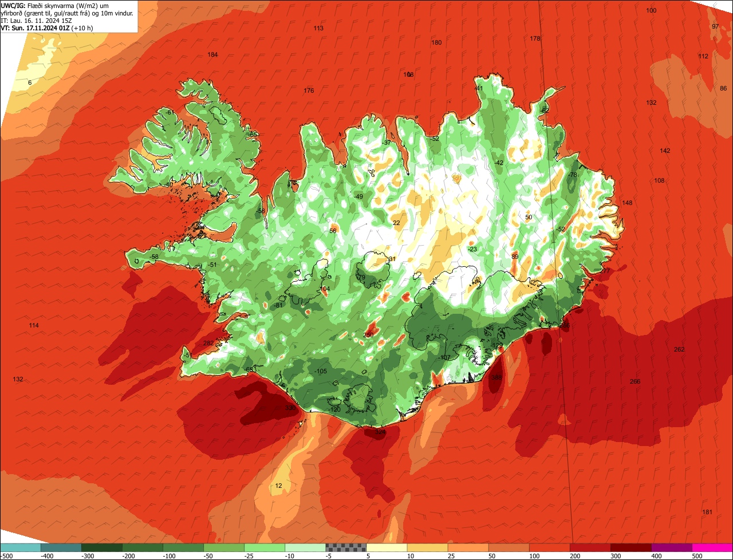Click the flux value 148 near the east coast
Image resolution: width=733 pixels, height=560 pixels.
(x=627, y=203)
